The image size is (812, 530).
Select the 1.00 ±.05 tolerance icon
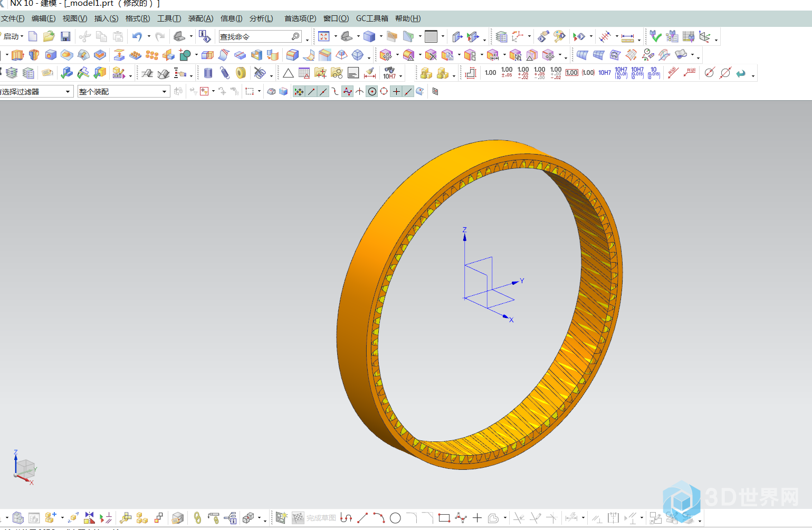507,72
